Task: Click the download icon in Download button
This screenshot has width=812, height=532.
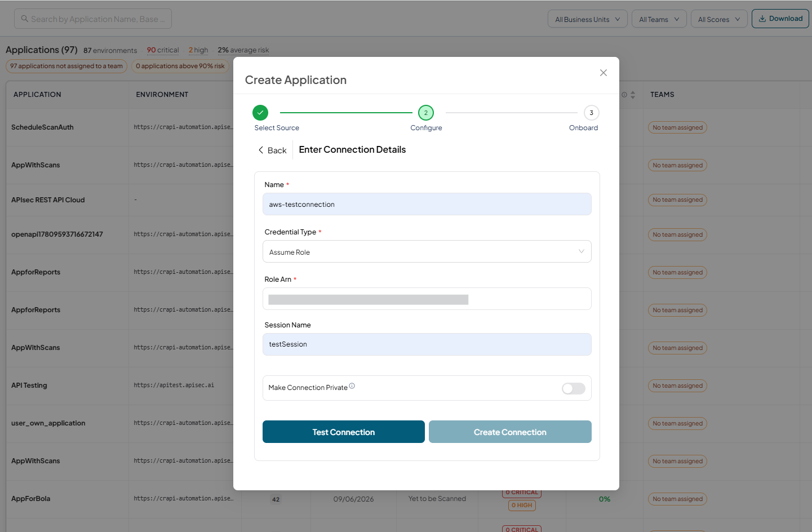Action: coord(762,19)
